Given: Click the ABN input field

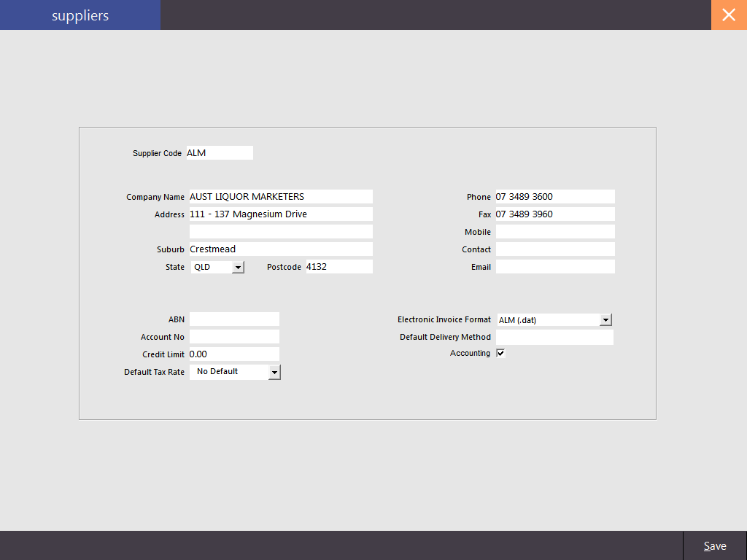Looking at the screenshot, I should [x=233, y=319].
